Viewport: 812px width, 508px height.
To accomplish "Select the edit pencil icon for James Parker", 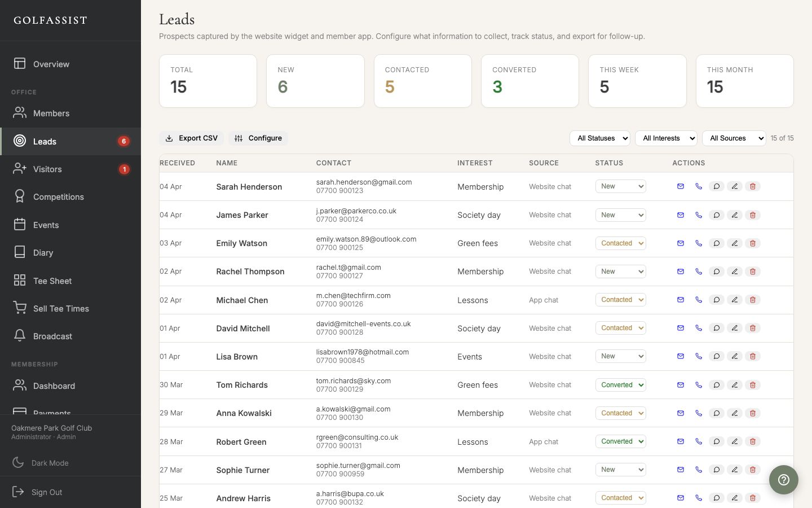I will pyautogui.click(x=735, y=215).
